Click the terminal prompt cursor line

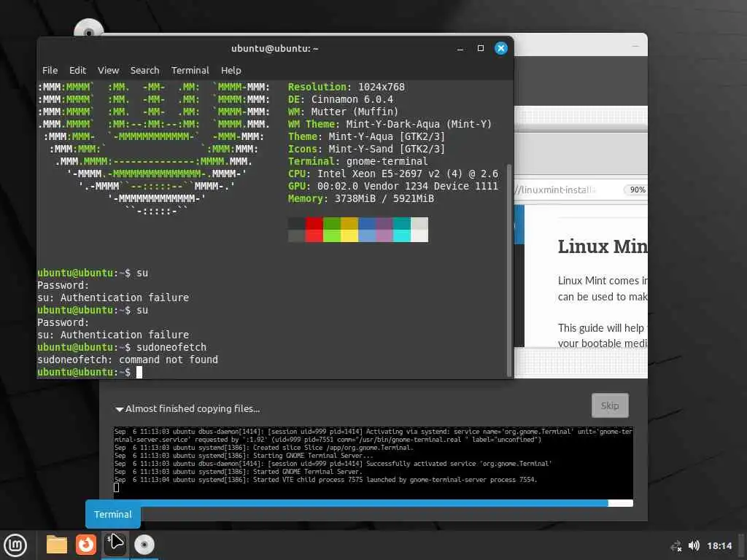click(x=90, y=372)
